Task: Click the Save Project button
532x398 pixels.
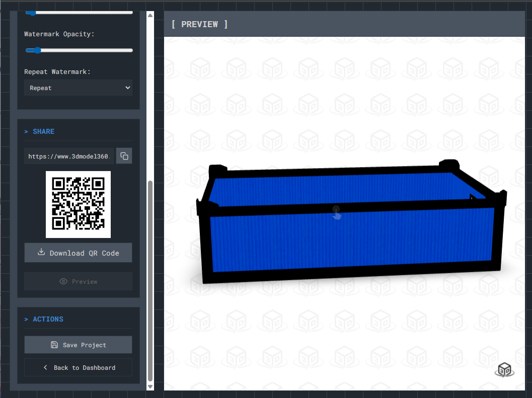Action: click(78, 345)
